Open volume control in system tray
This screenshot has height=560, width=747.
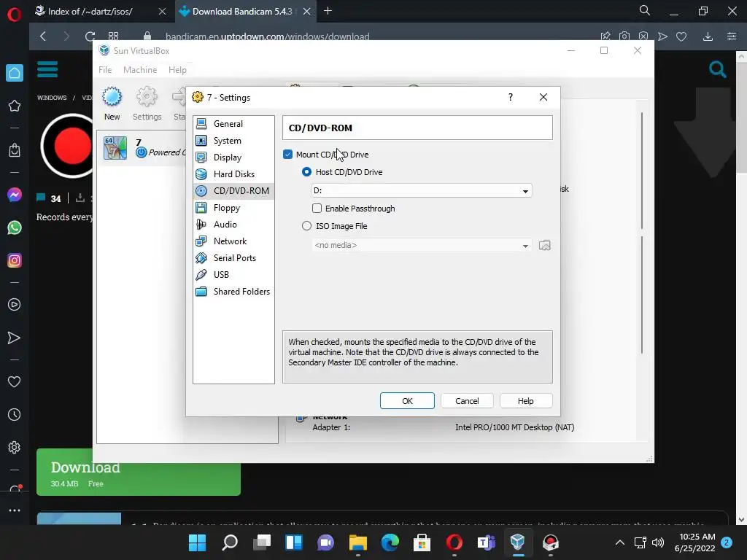pyautogui.click(x=658, y=542)
